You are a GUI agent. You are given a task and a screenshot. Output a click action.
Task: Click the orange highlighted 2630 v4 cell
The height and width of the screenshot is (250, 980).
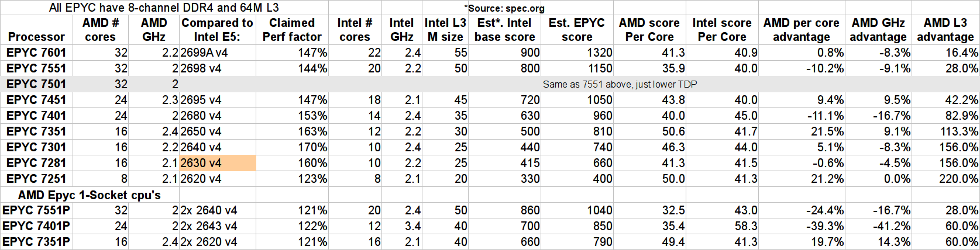point(217,163)
